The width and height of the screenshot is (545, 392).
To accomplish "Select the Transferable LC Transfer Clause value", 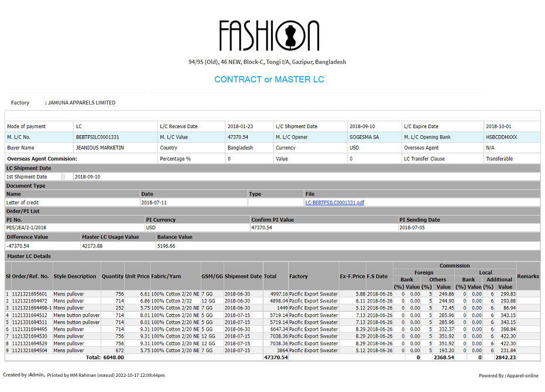I will 499,159.
